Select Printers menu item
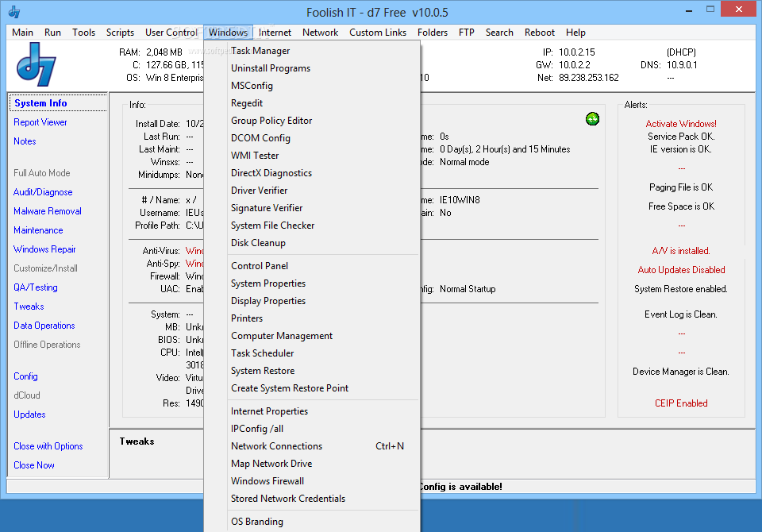Viewport: 762px width, 532px height. tap(312, 318)
